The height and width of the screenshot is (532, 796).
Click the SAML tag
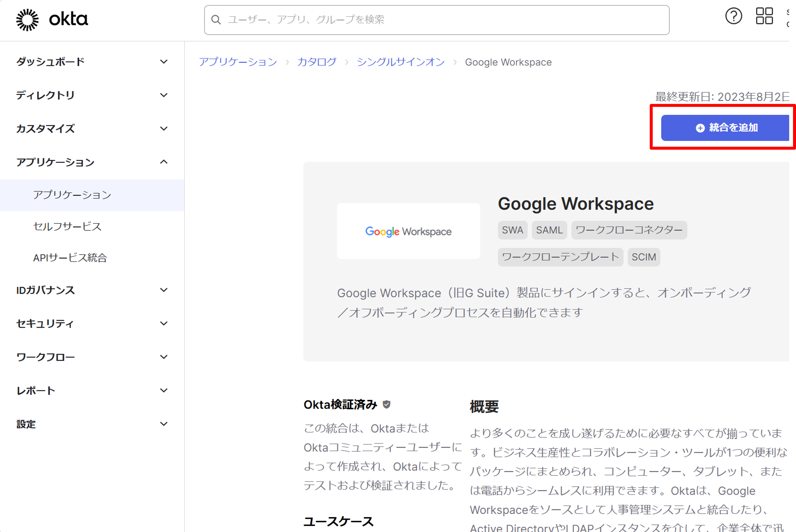pos(549,230)
